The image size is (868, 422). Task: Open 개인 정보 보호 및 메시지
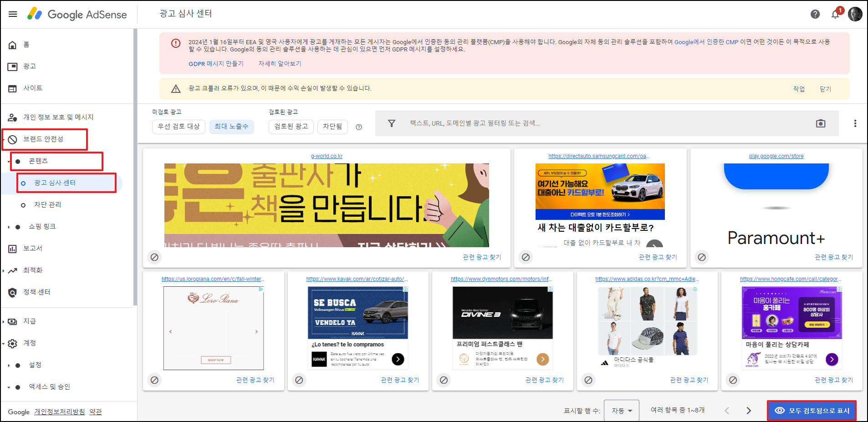58,117
